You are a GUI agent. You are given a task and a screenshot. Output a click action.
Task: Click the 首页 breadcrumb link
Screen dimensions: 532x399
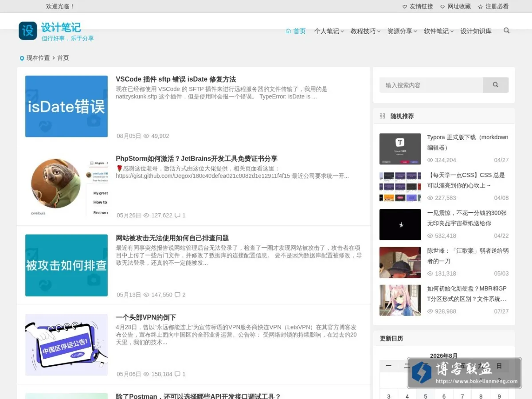(x=63, y=58)
